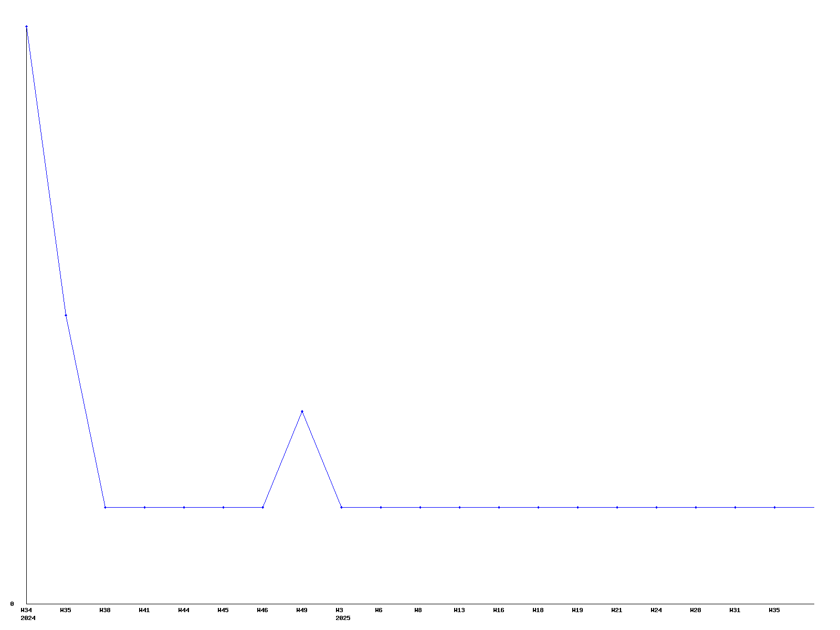Click the W41 x-axis label
Screen dimensions: 840x630
pyautogui.click(x=144, y=610)
